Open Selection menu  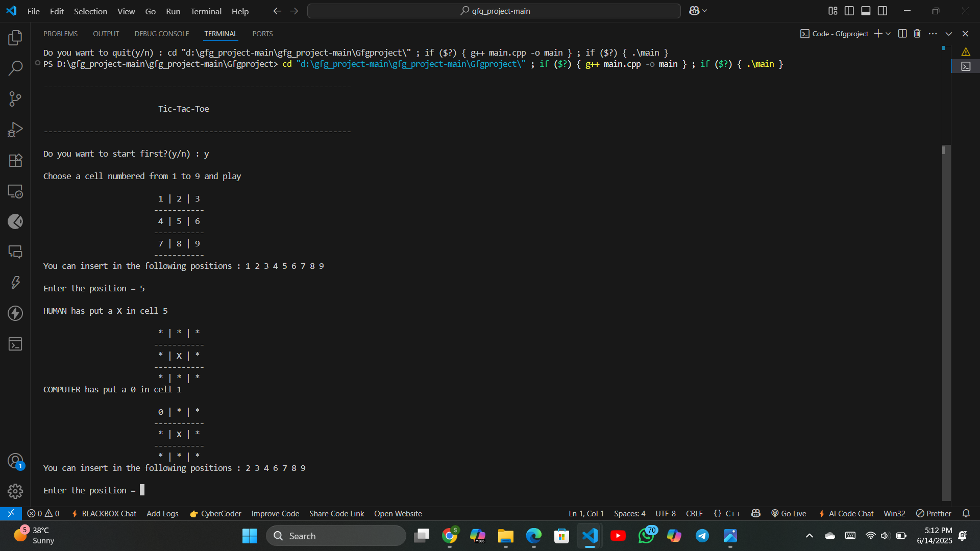point(90,11)
